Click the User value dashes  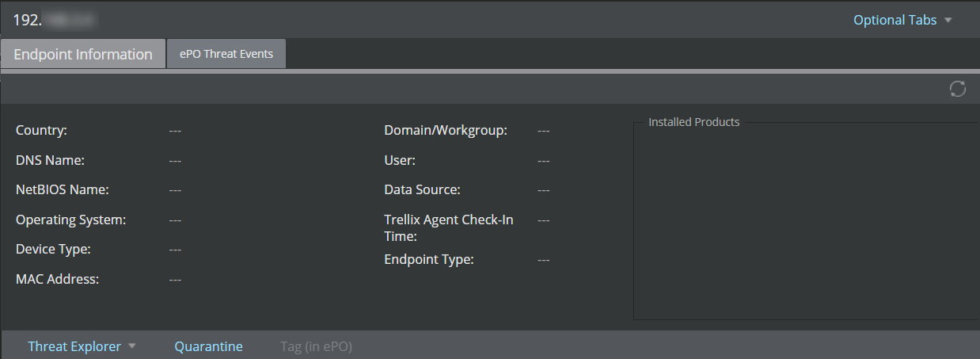(543, 160)
